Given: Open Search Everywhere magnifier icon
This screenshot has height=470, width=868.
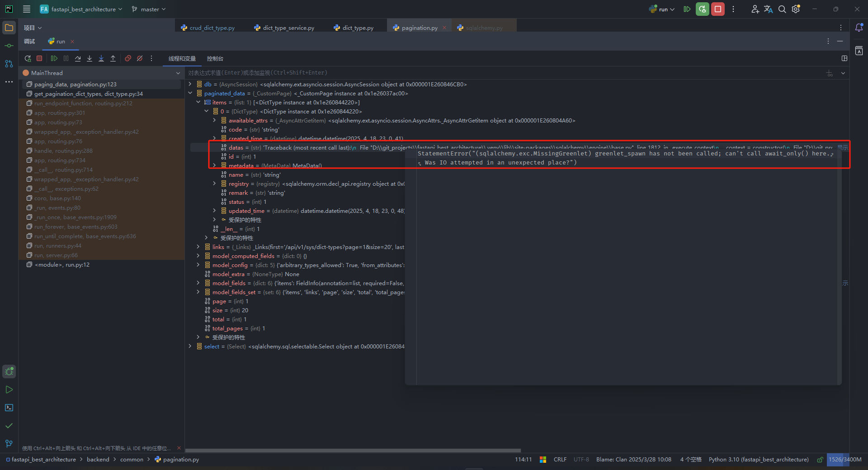Looking at the screenshot, I should pos(782,9).
